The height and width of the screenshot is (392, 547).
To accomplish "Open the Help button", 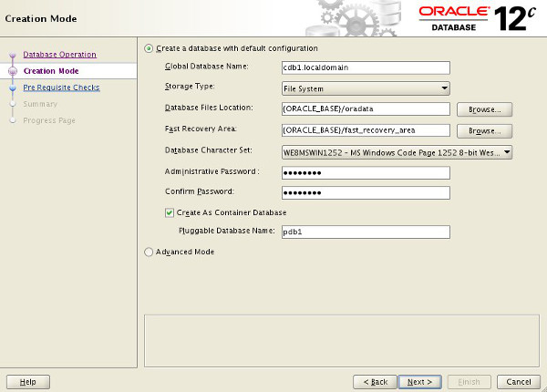I will coord(28,382).
